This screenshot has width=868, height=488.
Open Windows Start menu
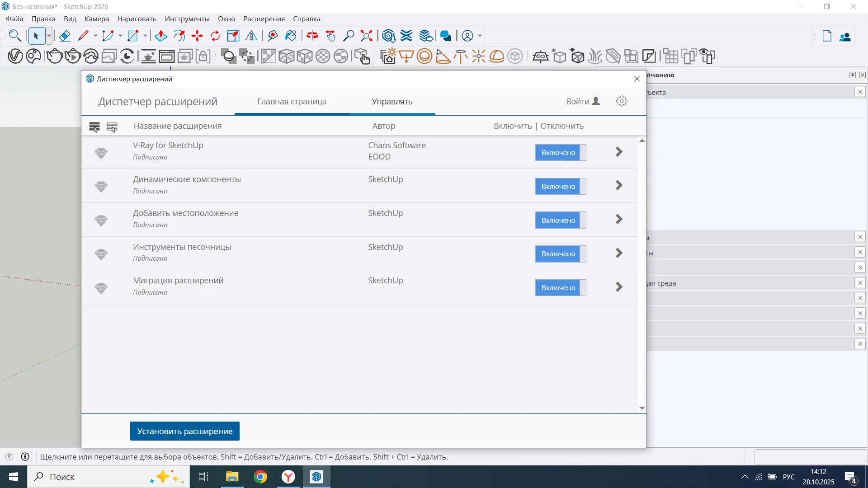14,477
